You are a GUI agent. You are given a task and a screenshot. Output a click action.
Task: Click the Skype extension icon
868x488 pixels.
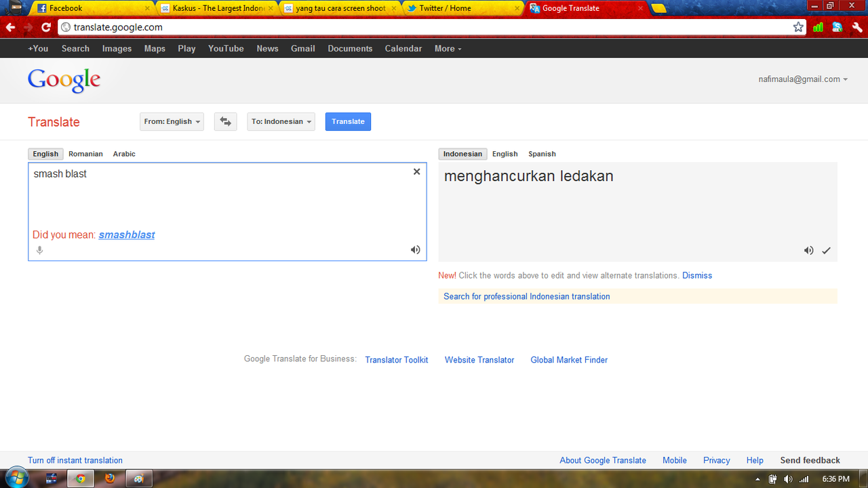click(837, 27)
